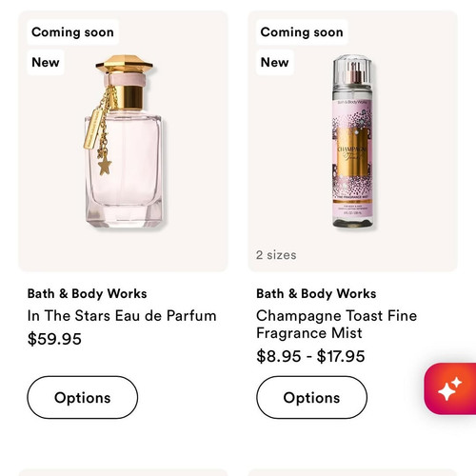Open Options for In The Stars perfume
The image size is (476, 476).
pyautogui.click(x=83, y=397)
